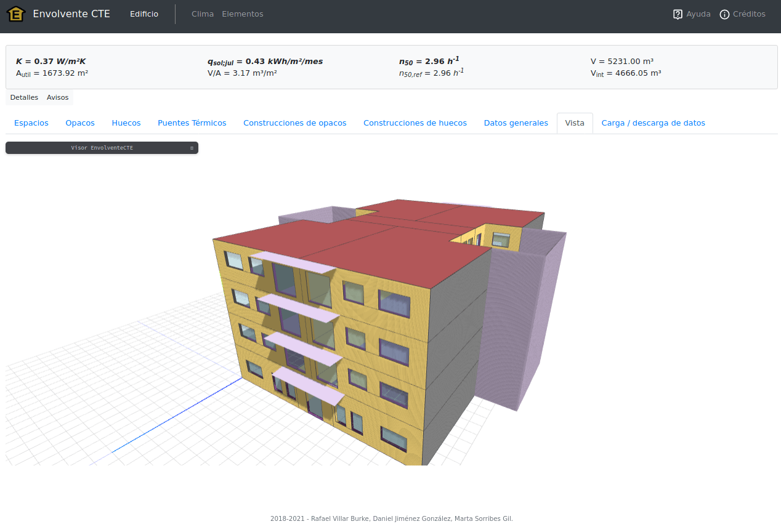Click the Envolvente CTE house logo
This screenshot has width=781, height=532.
click(15, 14)
